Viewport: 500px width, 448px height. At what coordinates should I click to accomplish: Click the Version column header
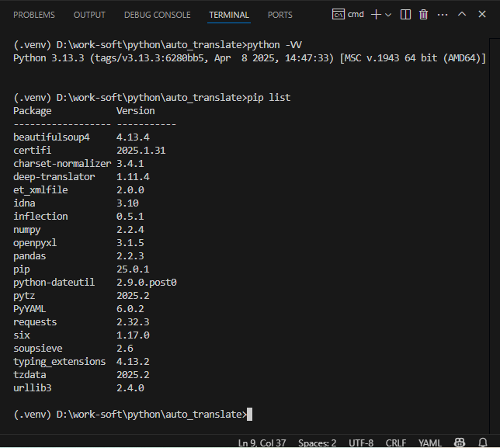136,111
